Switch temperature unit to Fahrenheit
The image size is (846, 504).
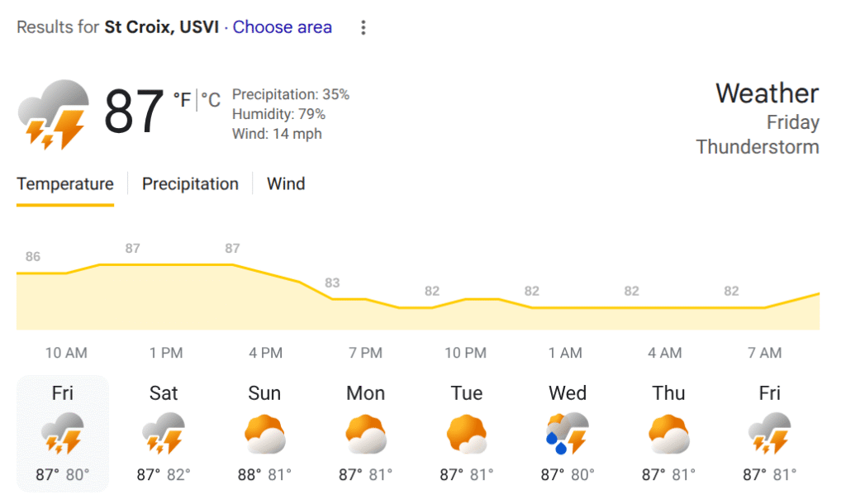181,100
